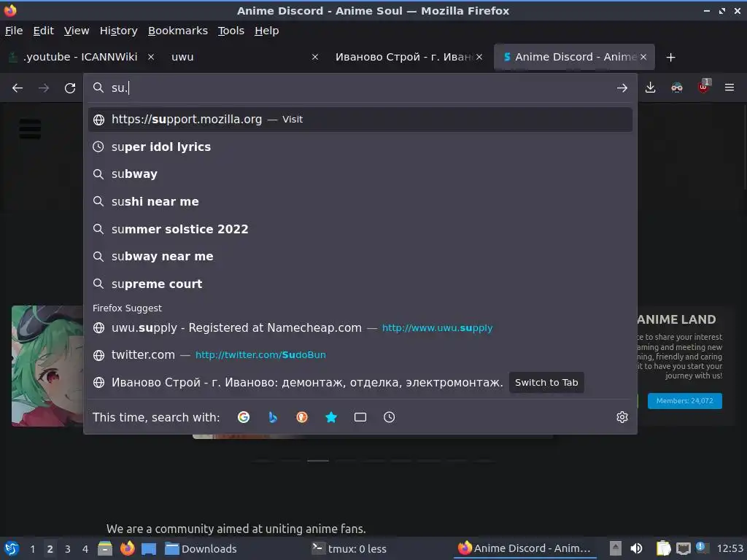This screenshot has height=560, width=747.
Task: Open search settings gear icon
Action: (622, 417)
